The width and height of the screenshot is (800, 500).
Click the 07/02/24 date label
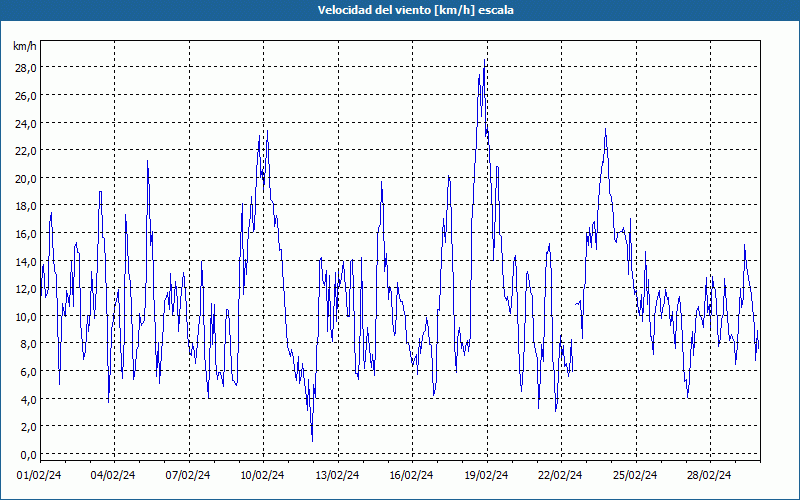click(188, 476)
